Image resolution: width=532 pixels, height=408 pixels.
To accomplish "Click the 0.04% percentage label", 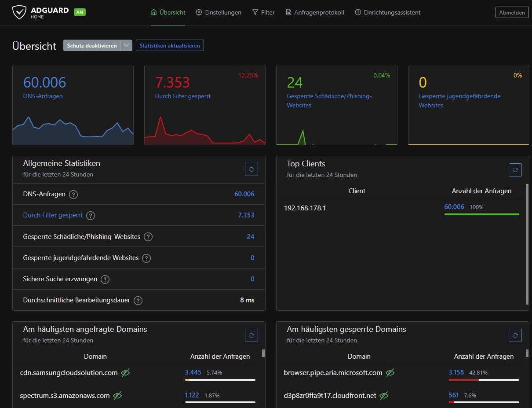I will 382,75.
